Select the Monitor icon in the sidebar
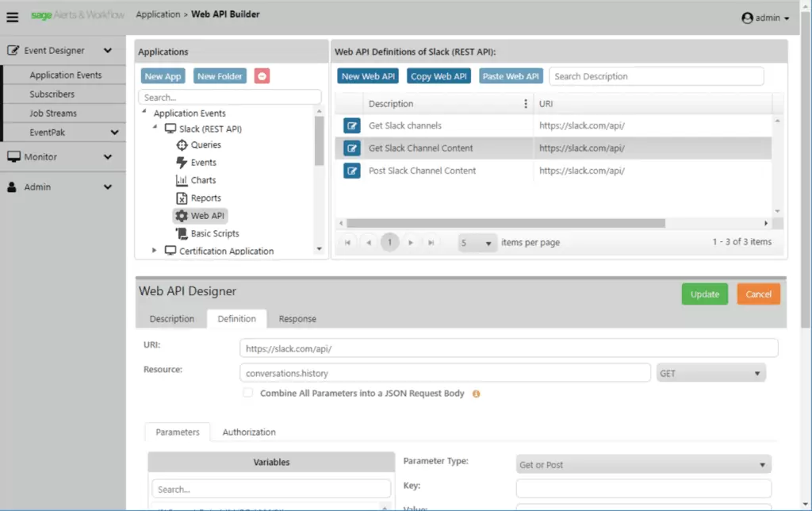The image size is (812, 511). tap(13, 157)
